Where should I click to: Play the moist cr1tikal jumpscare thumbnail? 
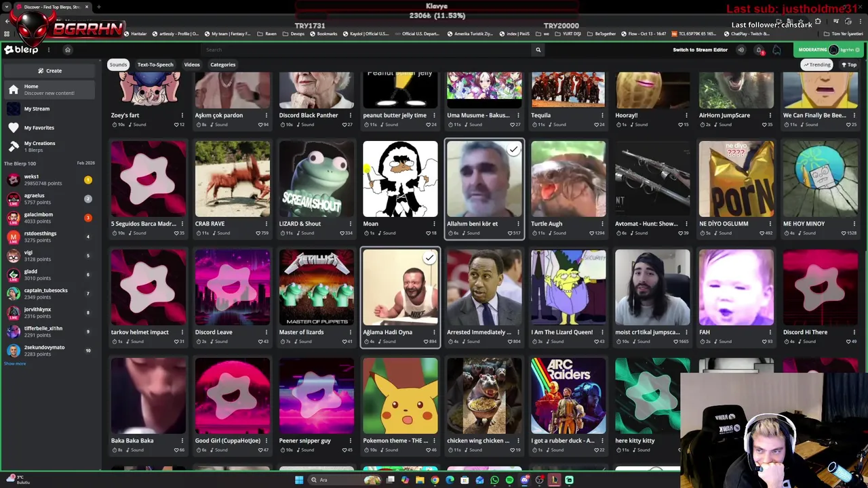pos(652,287)
